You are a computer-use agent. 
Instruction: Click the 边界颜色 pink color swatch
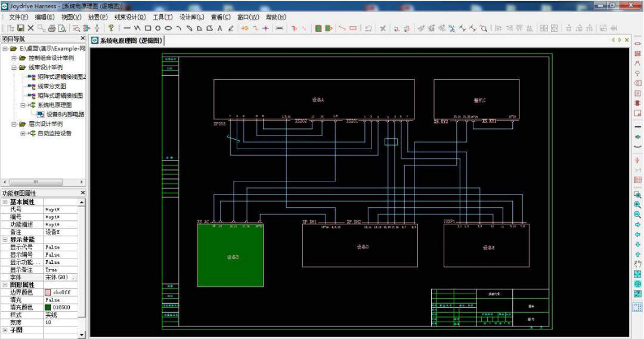pos(48,292)
